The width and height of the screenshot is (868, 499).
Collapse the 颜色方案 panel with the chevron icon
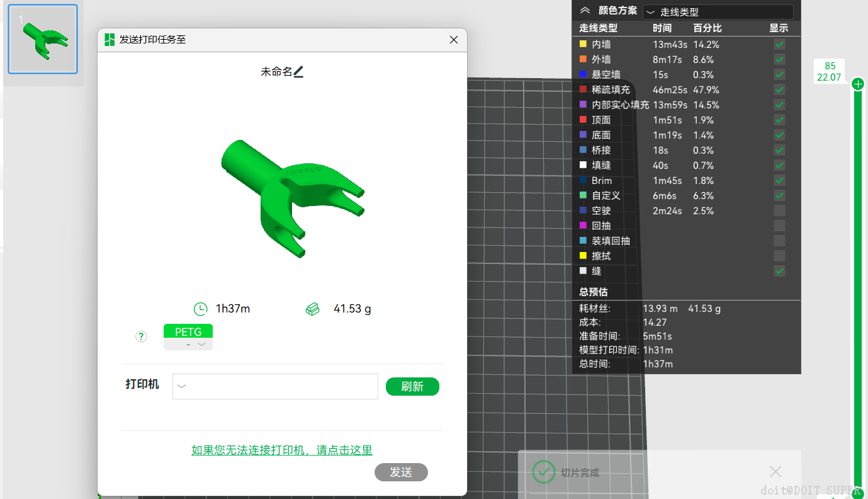[x=583, y=11]
